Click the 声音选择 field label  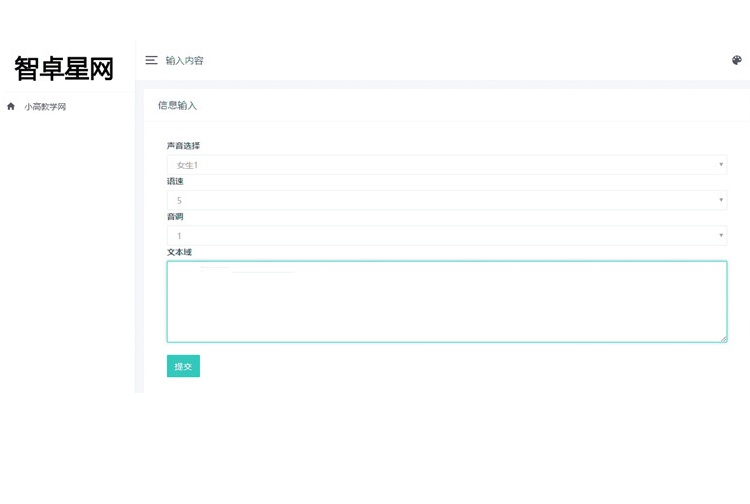tap(183, 146)
